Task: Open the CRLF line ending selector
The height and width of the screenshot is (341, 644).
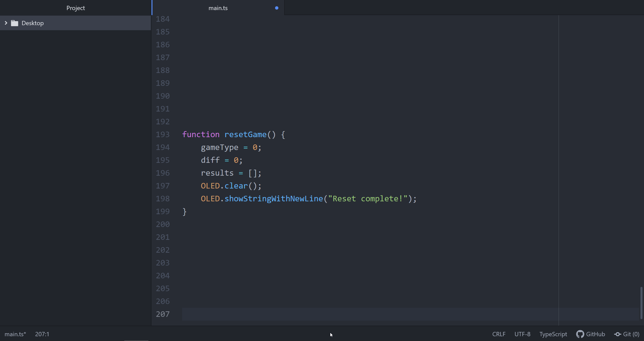Action: pos(499,334)
